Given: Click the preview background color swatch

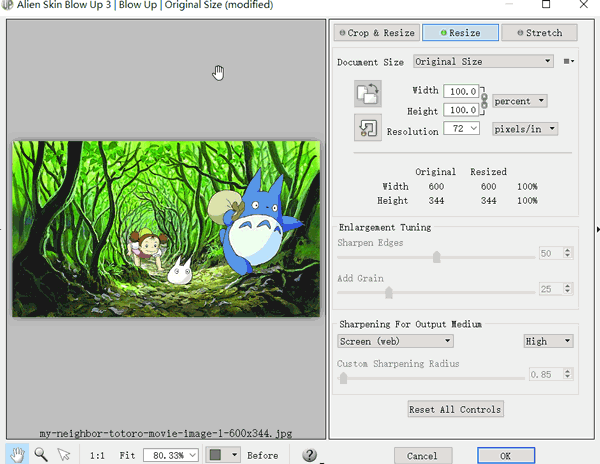Looking at the screenshot, I should pyautogui.click(x=216, y=455).
